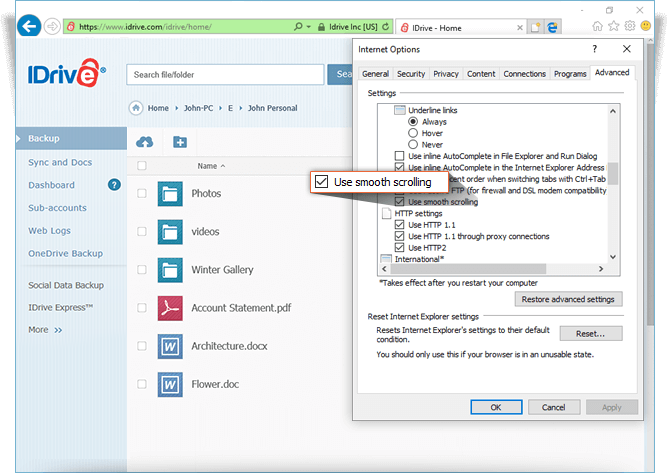
Task: Toggle Use HTTP2 checkbox
Action: pos(399,248)
